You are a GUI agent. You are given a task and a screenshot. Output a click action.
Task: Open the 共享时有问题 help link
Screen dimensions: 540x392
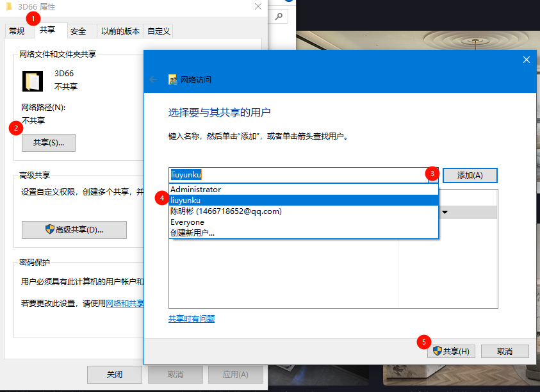coord(192,318)
